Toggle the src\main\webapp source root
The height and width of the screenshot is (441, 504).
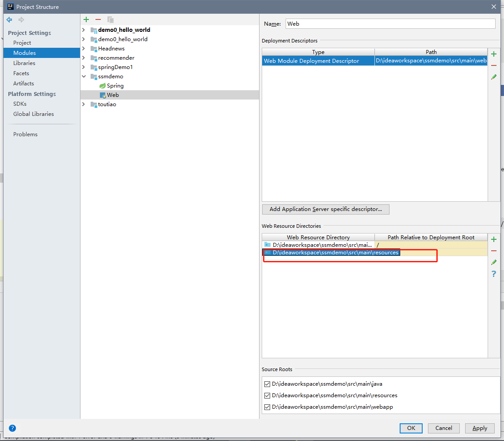coord(267,407)
